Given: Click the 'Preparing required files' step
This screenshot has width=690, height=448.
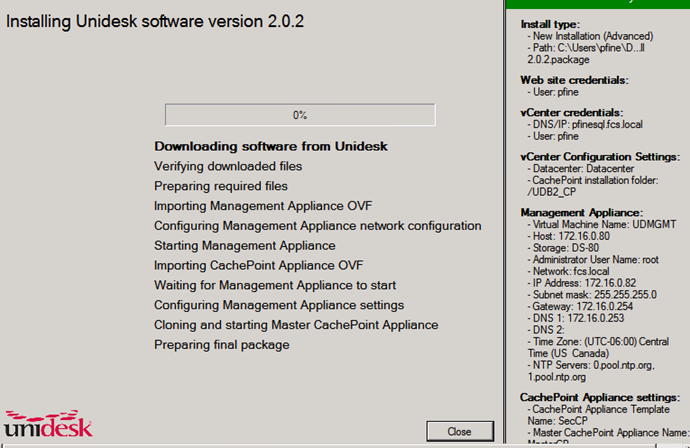Looking at the screenshot, I should [221, 186].
